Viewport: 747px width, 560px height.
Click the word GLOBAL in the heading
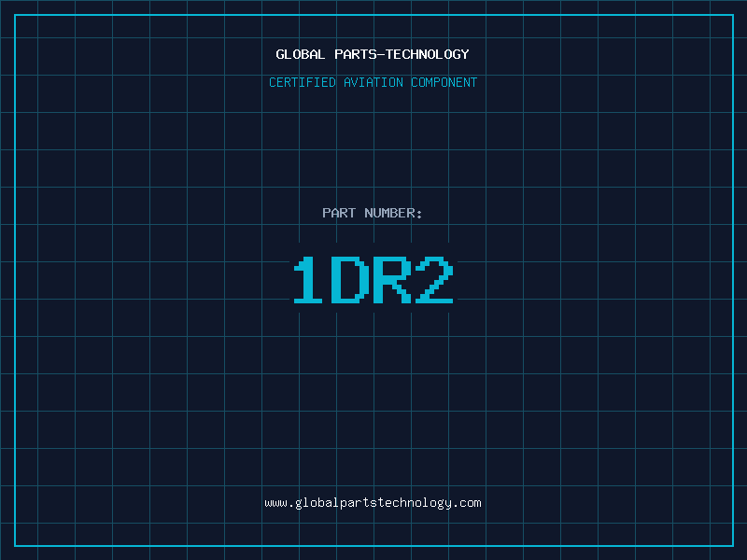(x=301, y=55)
